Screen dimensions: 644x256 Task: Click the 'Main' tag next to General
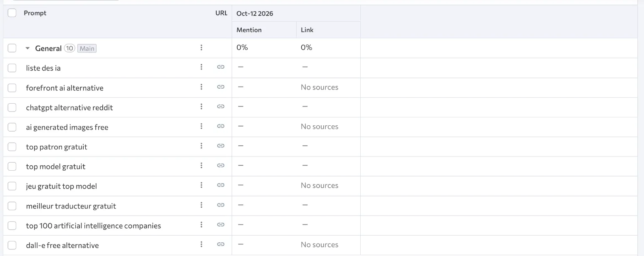point(87,48)
